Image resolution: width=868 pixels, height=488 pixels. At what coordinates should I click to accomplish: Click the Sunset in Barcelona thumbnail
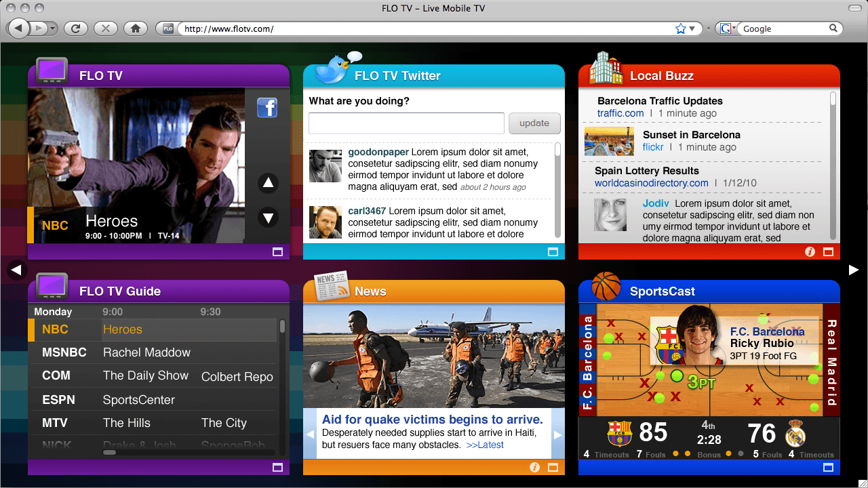(x=609, y=142)
